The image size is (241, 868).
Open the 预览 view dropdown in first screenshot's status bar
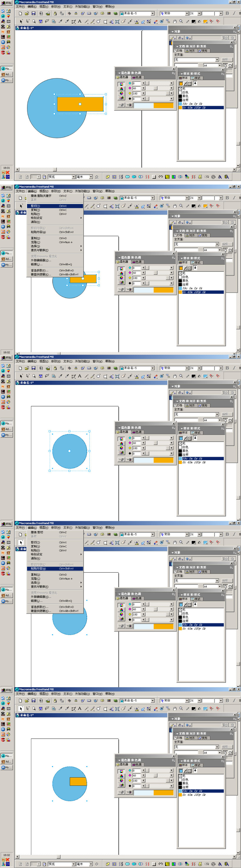pos(73,177)
